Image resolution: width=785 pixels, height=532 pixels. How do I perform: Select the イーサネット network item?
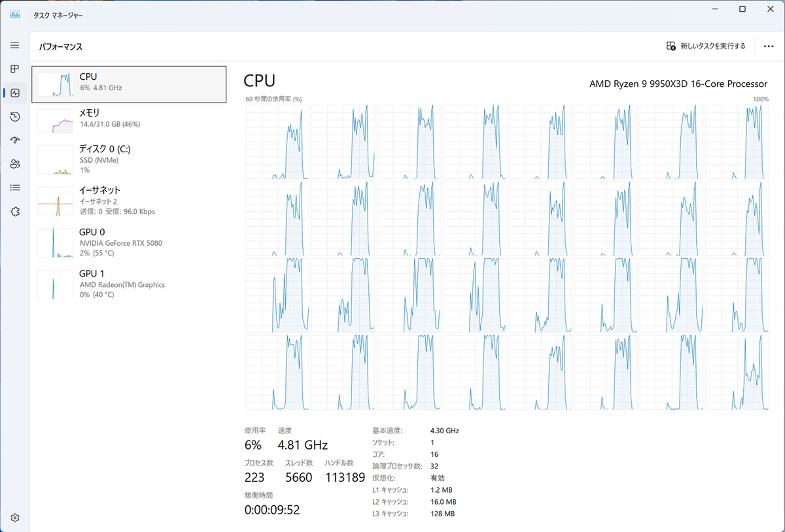[129, 200]
